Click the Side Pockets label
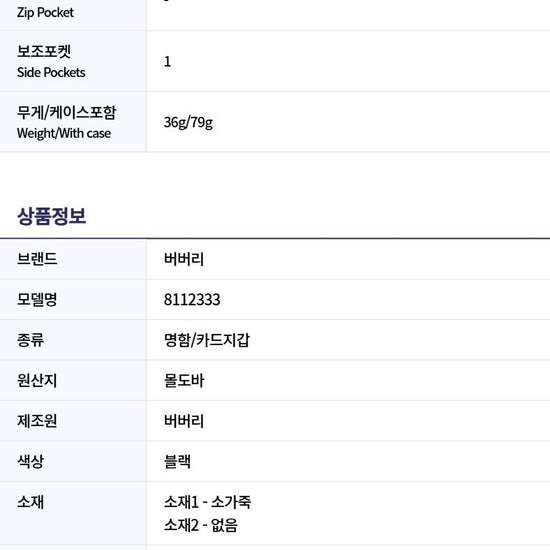The image size is (550, 550). [51, 72]
